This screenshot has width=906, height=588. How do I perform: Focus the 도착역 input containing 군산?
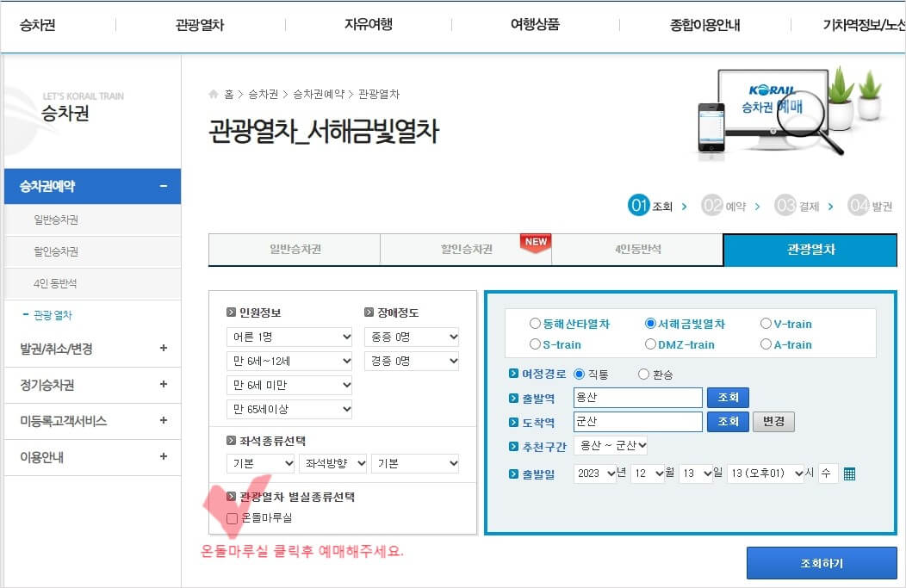point(638,422)
